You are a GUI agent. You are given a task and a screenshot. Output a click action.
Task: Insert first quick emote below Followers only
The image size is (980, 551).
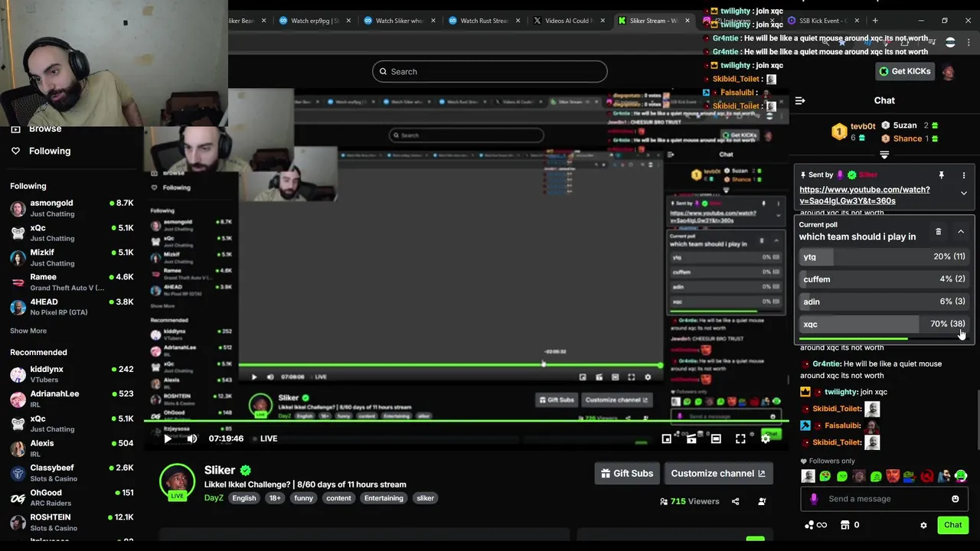pyautogui.click(x=808, y=477)
